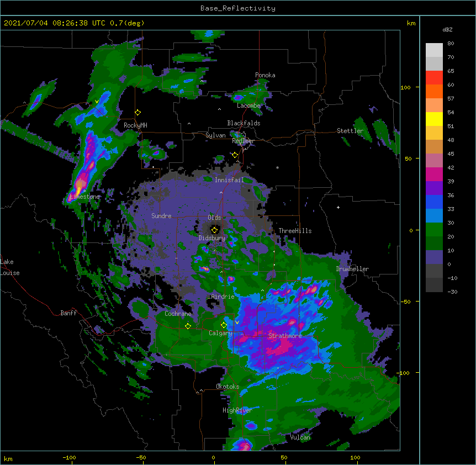The height and width of the screenshot is (465, 476).
Task: Click the dBZ legend heading
Action: tap(447, 30)
